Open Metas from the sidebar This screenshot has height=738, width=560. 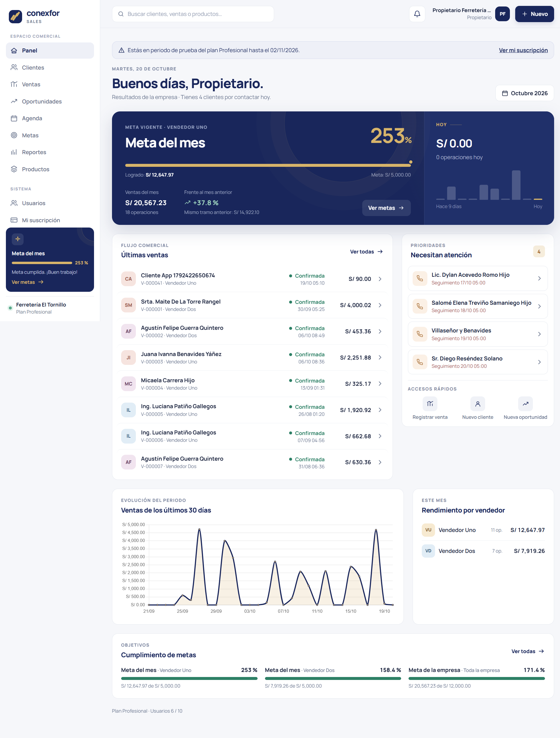(50, 135)
